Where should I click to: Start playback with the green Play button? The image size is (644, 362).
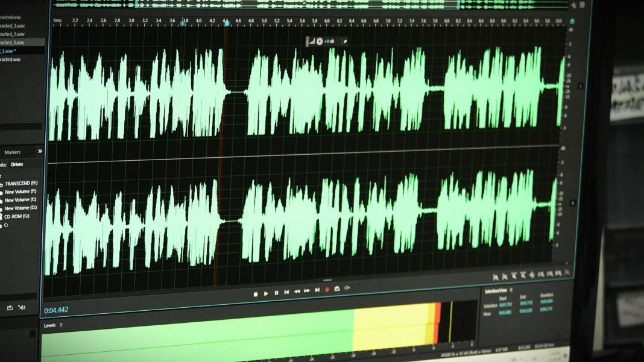click(266, 293)
